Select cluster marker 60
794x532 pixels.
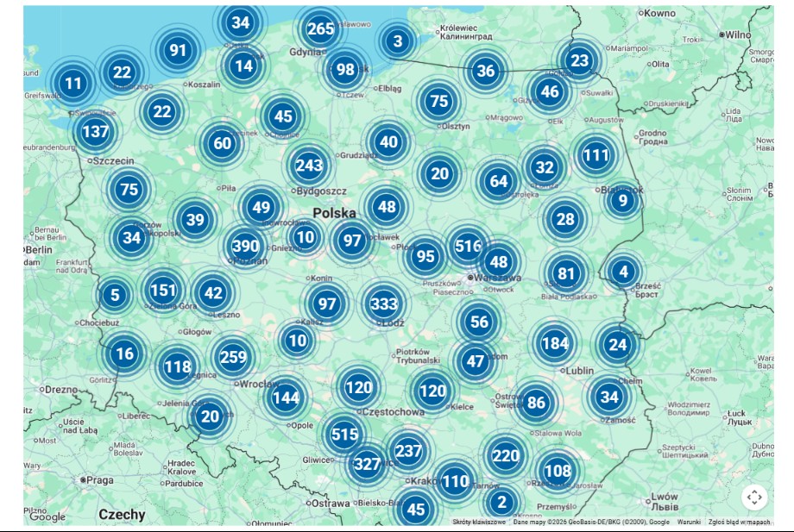(x=222, y=144)
